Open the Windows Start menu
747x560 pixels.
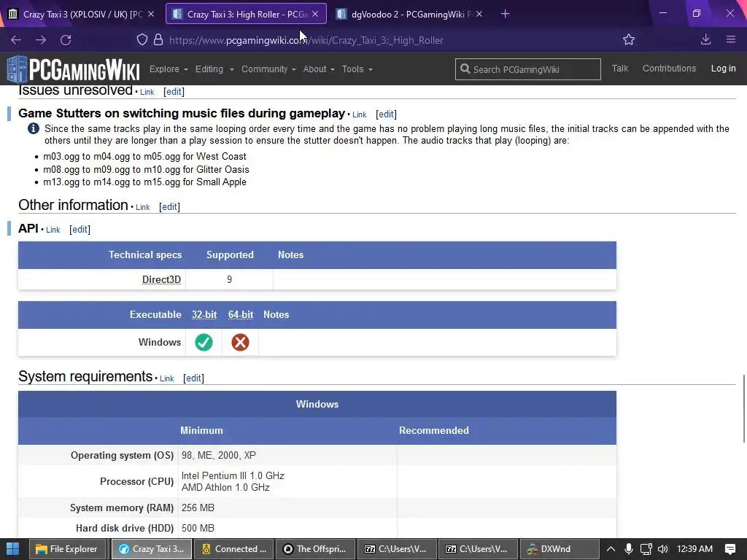(x=13, y=549)
